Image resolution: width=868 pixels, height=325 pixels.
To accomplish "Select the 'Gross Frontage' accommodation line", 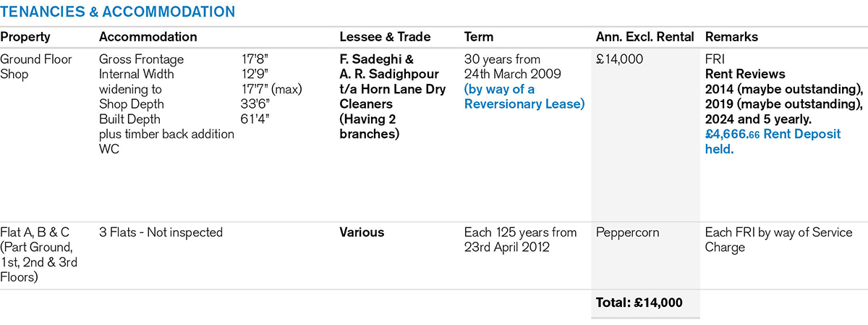I will tap(141, 59).
